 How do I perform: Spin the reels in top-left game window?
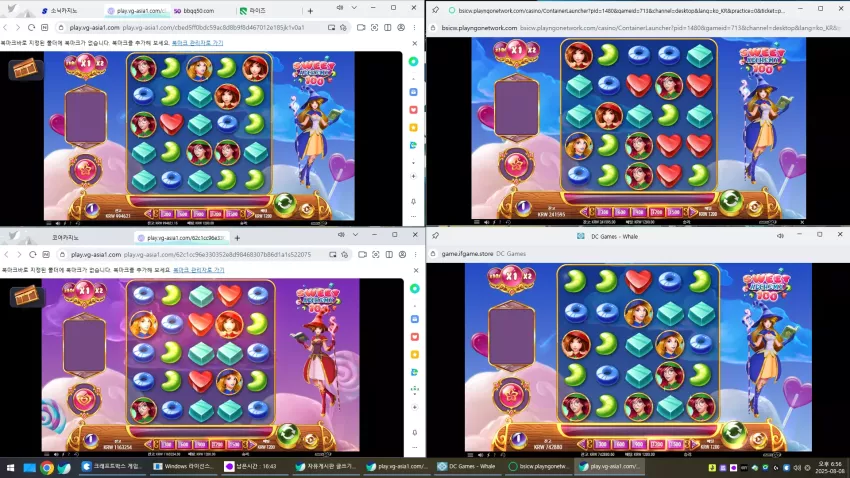pyautogui.click(x=285, y=204)
